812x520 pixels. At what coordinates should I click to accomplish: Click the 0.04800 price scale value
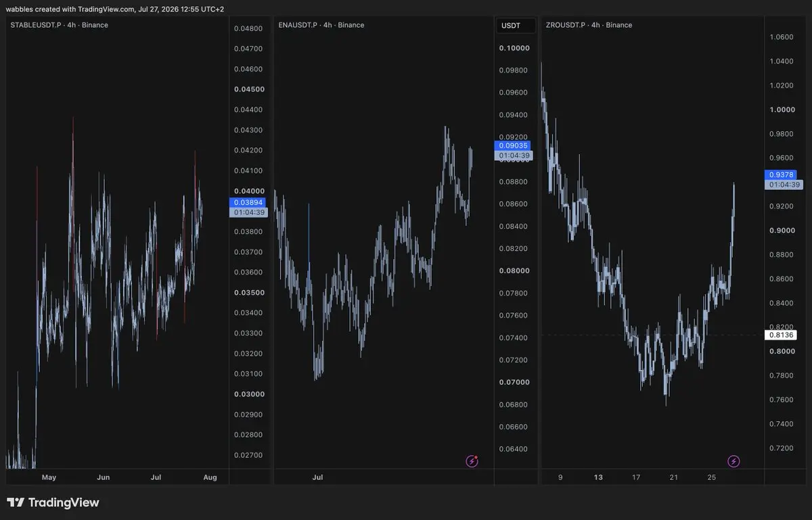coord(248,28)
